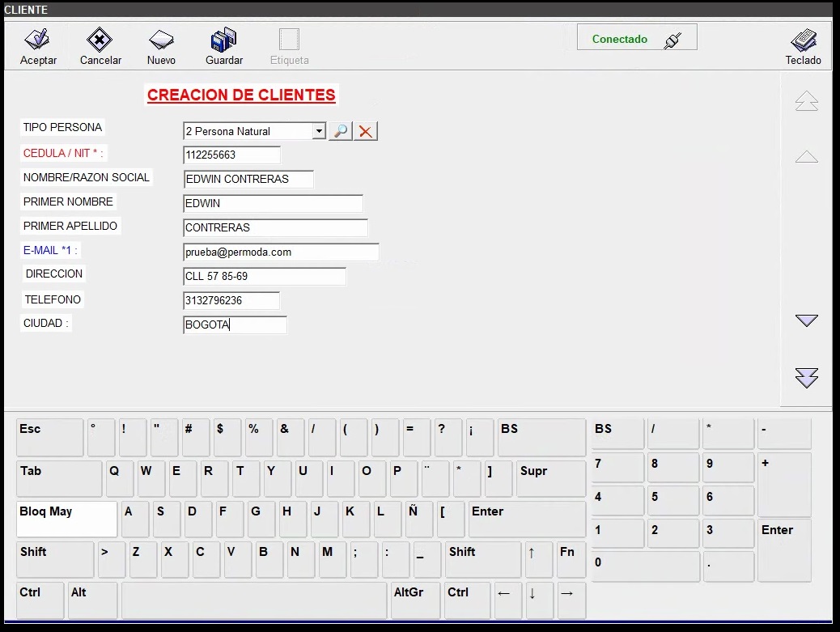Toggle the left Shift key
The image size is (840, 632).
[55, 560]
